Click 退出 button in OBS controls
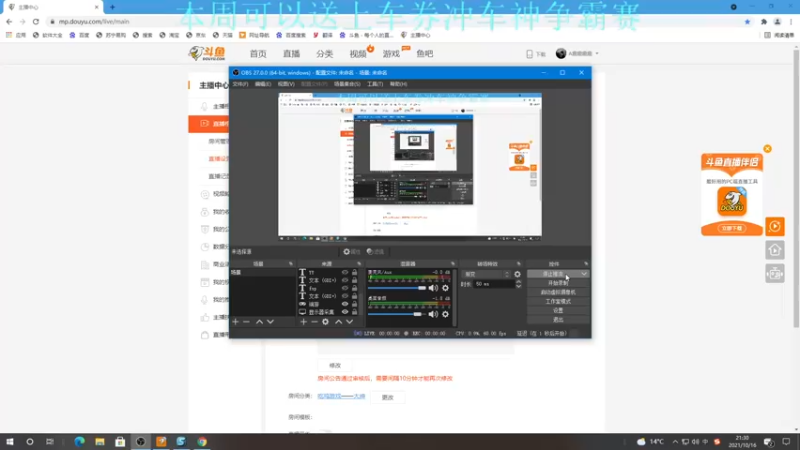 click(558, 320)
